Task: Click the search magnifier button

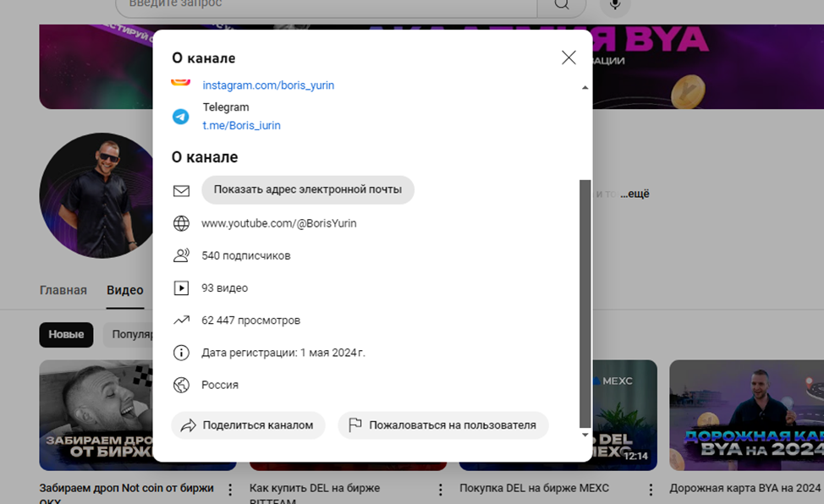Action: [562, 5]
